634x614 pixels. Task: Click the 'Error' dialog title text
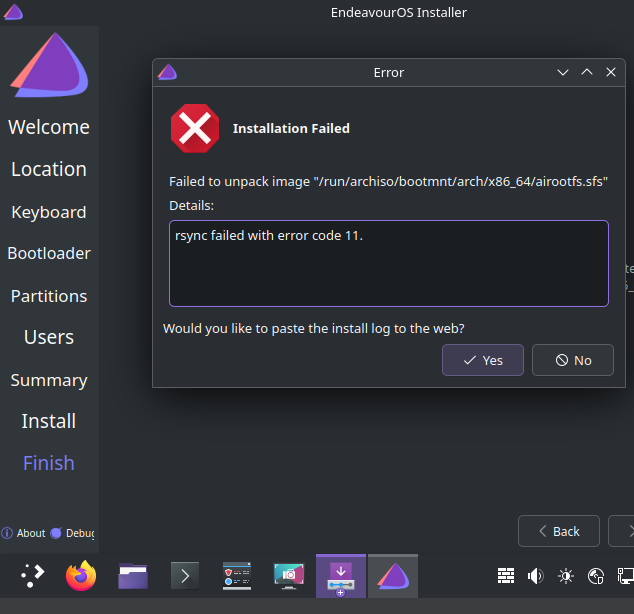tap(389, 72)
